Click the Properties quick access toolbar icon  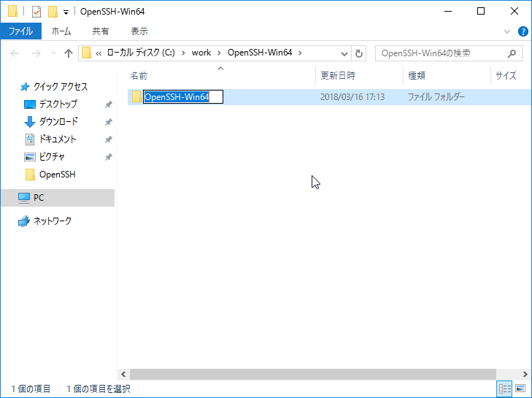coord(36,12)
